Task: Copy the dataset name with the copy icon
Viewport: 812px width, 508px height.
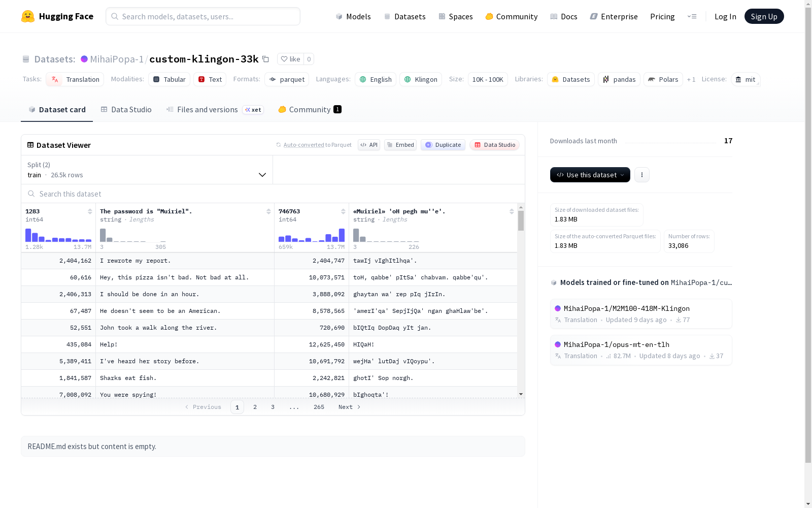Action: (x=265, y=59)
